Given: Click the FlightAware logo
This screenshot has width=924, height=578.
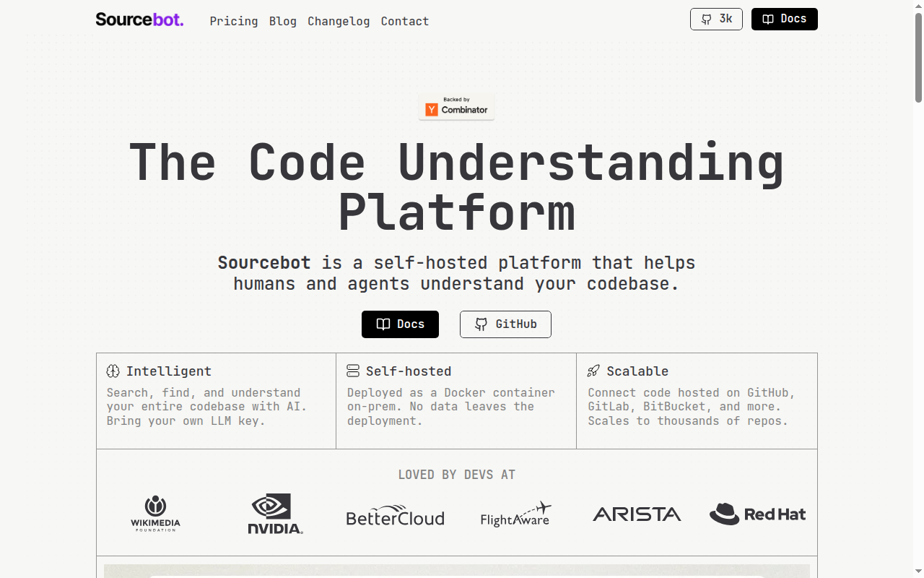Looking at the screenshot, I should pos(515,514).
